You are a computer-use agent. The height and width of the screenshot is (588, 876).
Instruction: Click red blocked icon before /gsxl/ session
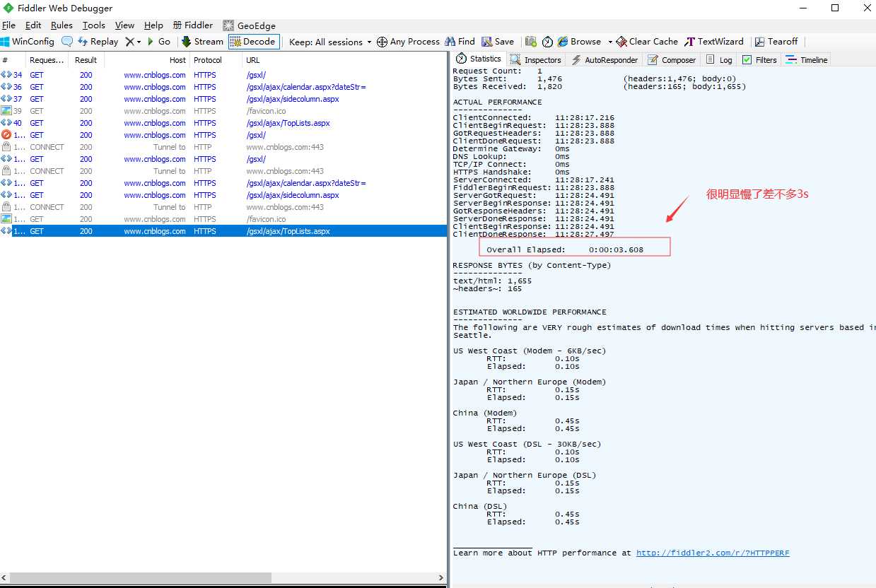(6, 135)
